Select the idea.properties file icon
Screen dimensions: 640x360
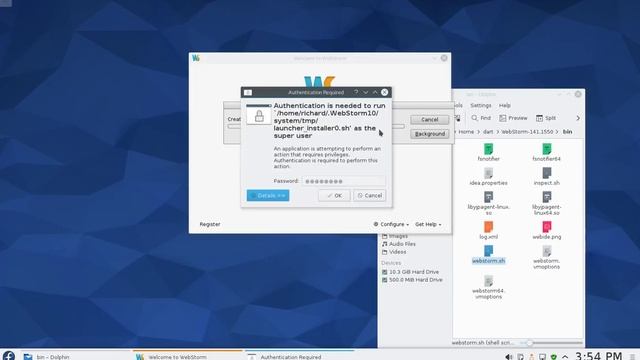coord(489,173)
